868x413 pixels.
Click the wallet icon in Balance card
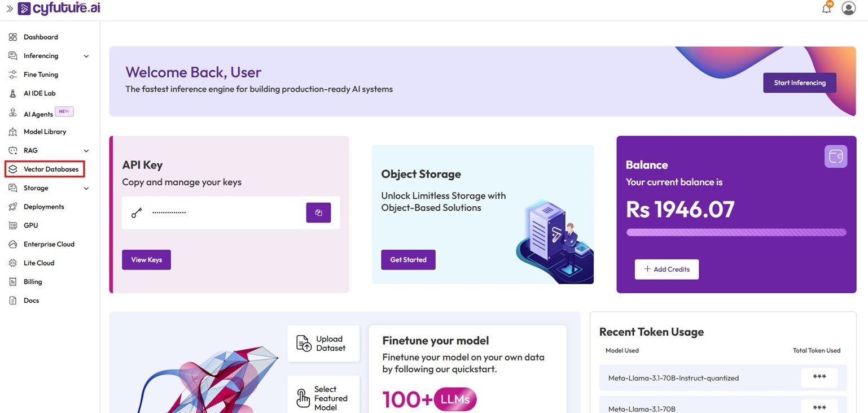coord(835,156)
